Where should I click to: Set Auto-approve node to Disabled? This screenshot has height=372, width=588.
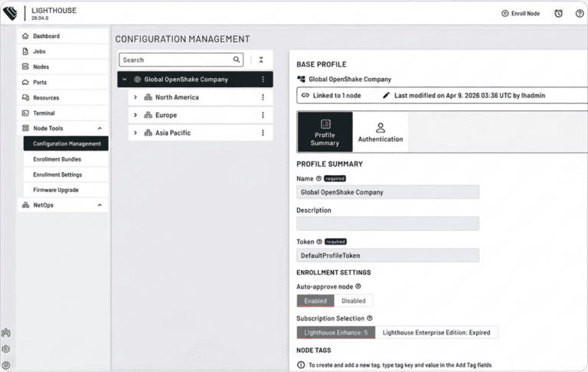[354, 301]
